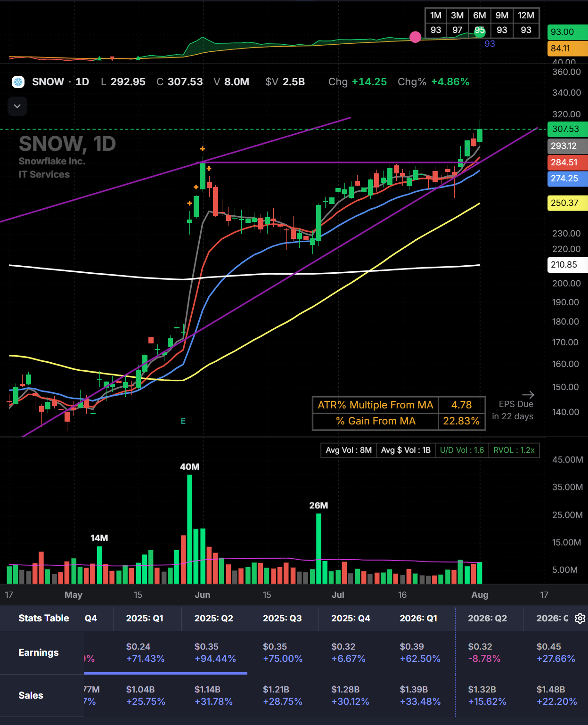Click the arrow icon above EPS Due

528,395
